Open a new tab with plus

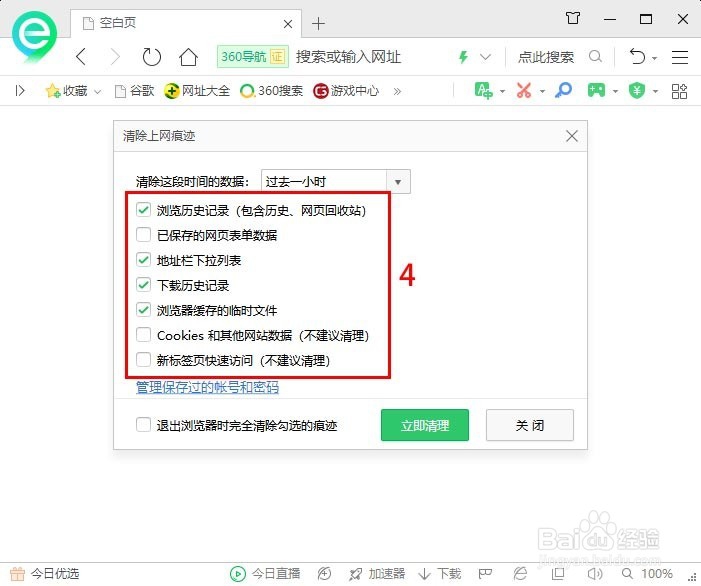pyautogui.click(x=318, y=23)
